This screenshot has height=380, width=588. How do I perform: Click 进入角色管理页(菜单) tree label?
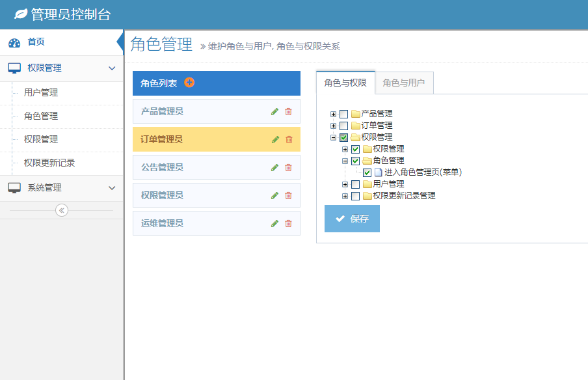(423, 172)
